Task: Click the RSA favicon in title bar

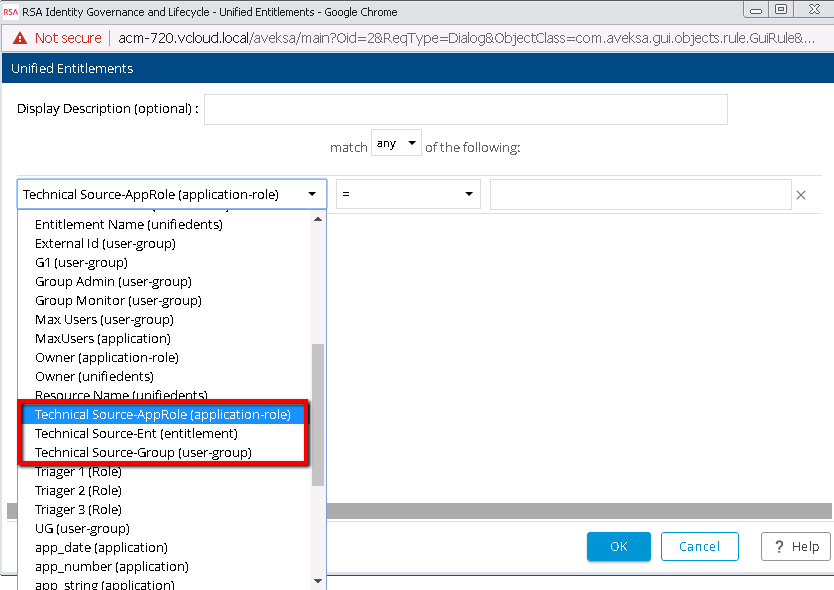Action: click(x=10, y=12)
